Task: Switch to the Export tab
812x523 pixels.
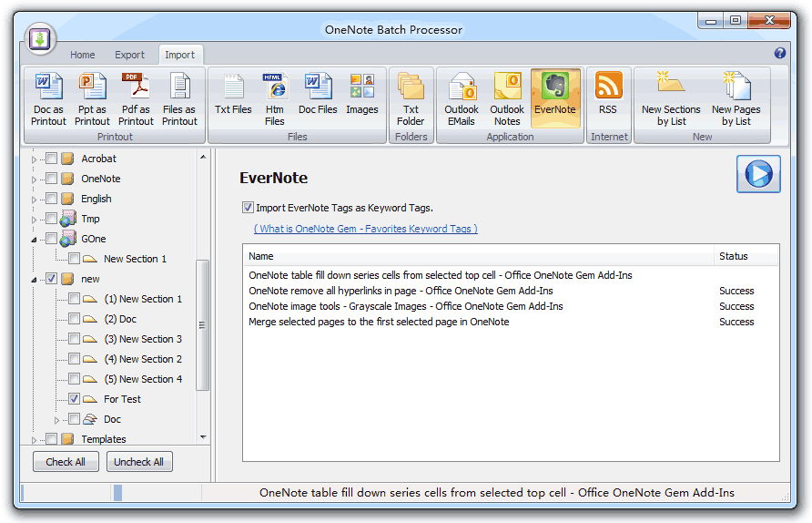Action: (x=129, y=55)
